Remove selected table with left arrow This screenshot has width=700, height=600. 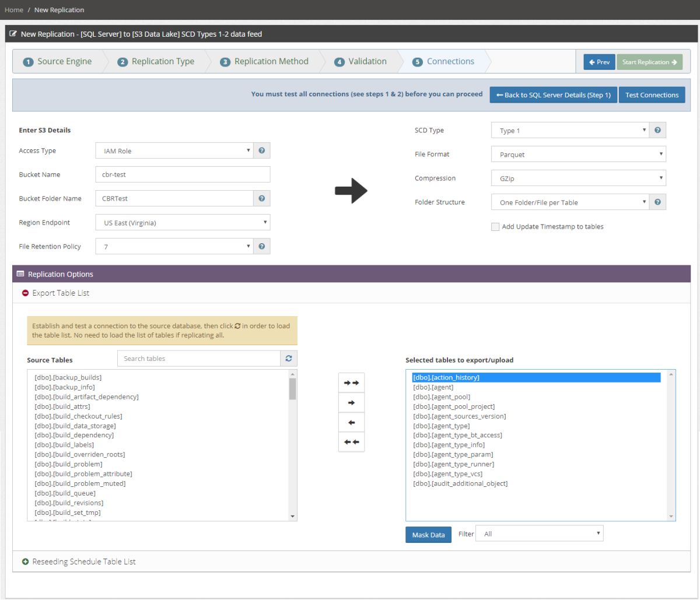[351, 423]
